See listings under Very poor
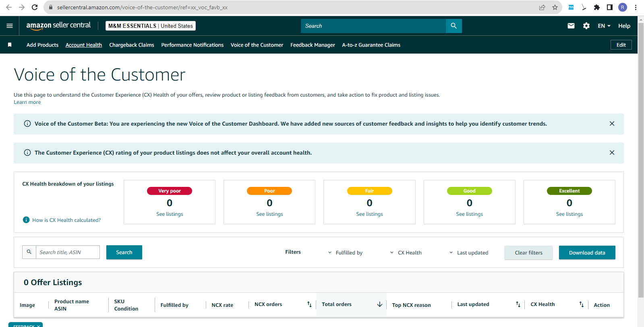This screenshot has height=327, width=644. (x=170, y=214)
